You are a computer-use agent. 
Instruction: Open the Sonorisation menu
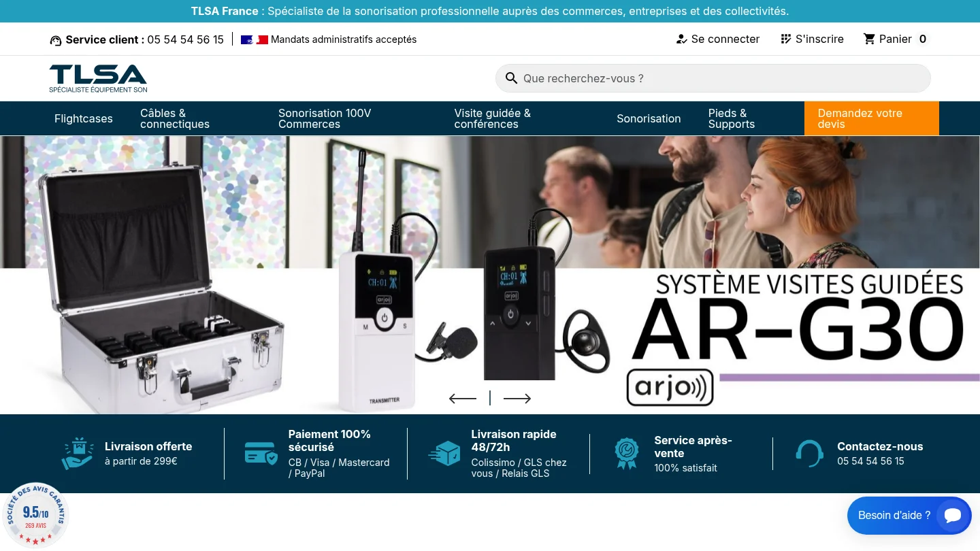tap(649, 118)
